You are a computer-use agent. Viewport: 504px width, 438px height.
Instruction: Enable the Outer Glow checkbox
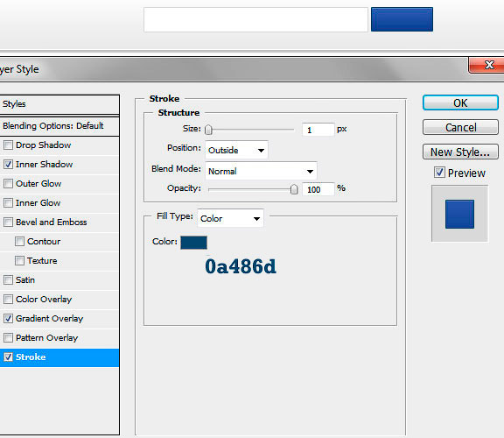click(8, 184)
